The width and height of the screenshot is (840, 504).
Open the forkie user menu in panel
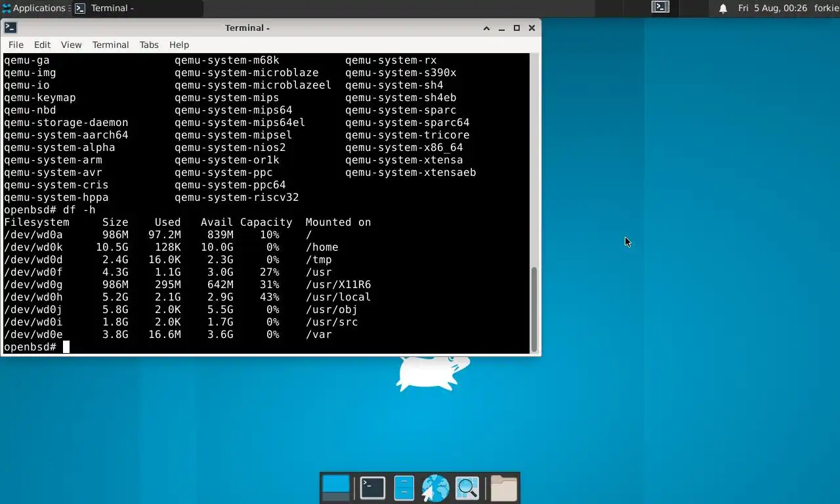(x=827, y=9)
